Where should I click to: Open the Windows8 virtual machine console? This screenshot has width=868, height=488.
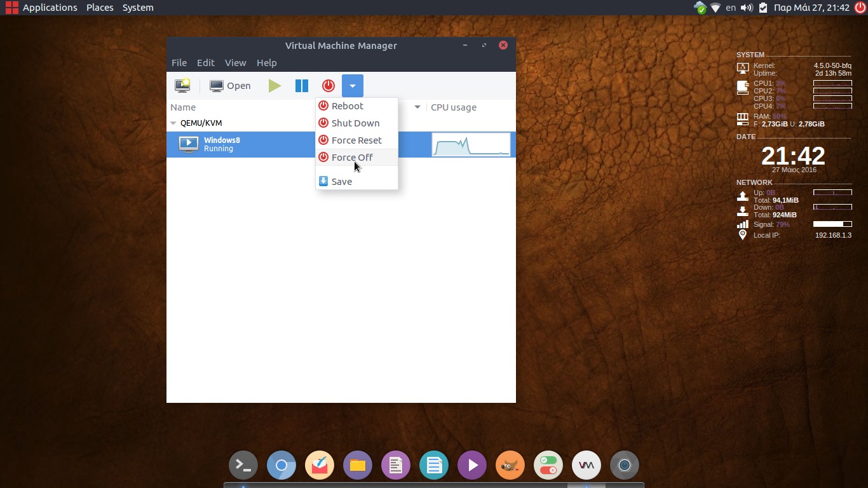point(231,86)
